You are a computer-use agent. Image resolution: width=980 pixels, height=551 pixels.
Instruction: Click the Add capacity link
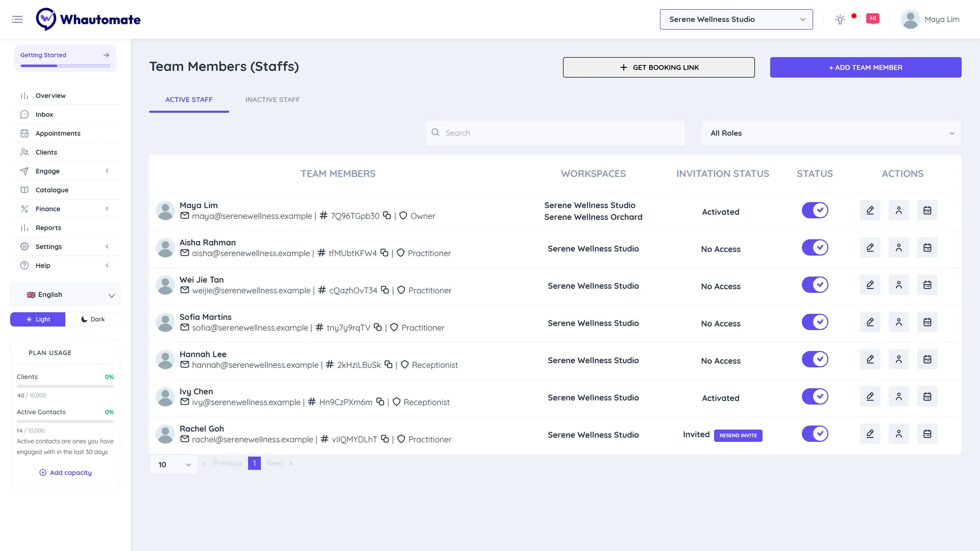(x=65, y=472)
